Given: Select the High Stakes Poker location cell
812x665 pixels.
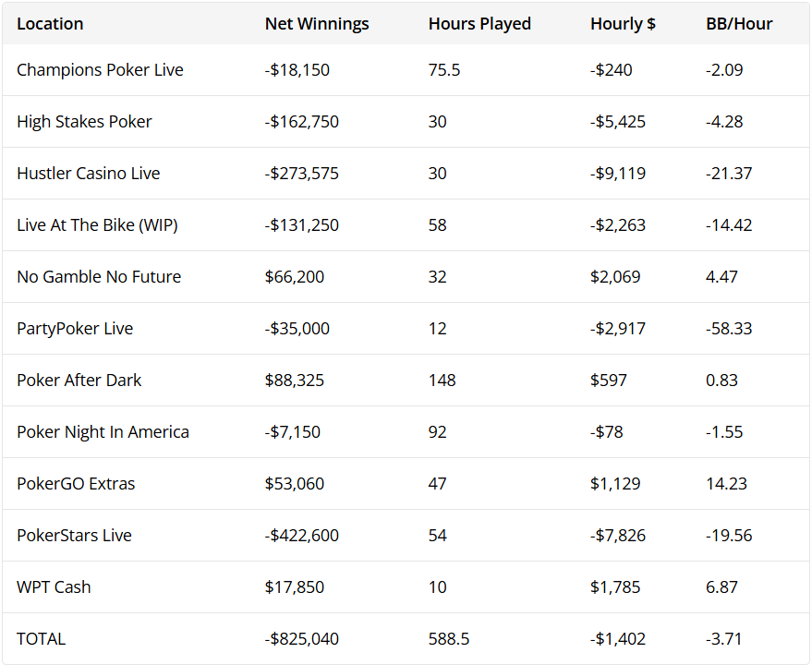Looking at the screenshot, I should click(x=84, y=122).
